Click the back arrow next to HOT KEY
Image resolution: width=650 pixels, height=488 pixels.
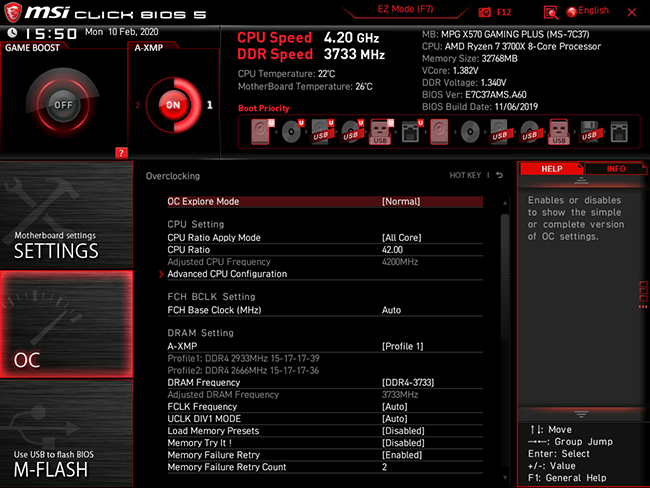500,175
